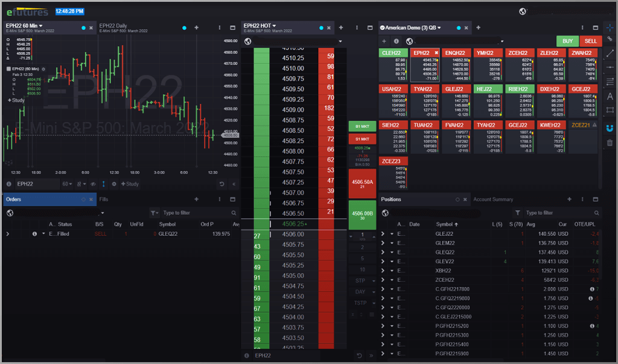
Task: Select the crosshair tool on the right toolbar
Action: [611, 27]
